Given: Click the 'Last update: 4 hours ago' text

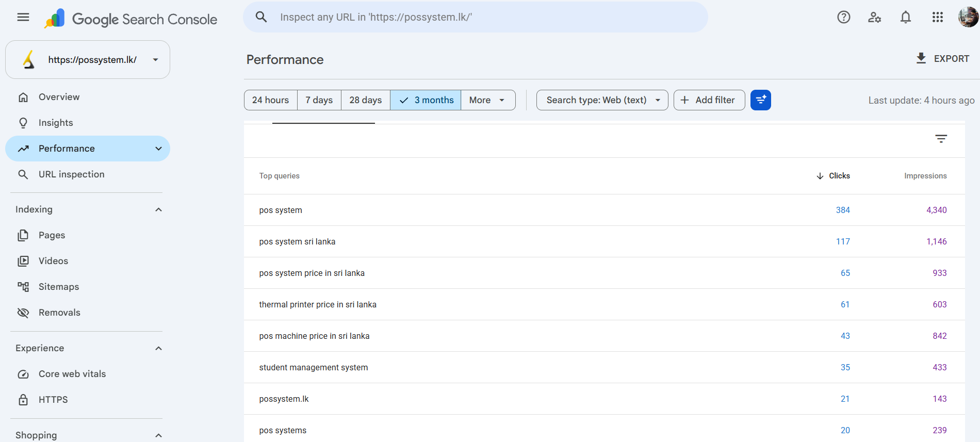Looking at the screenshot, I should click(x=921, y=101).
